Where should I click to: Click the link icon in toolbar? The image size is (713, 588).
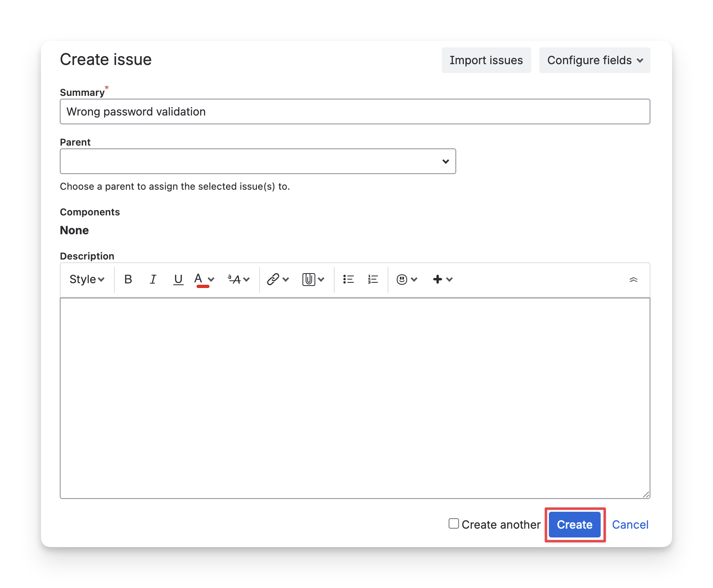(x=273, y=280)
